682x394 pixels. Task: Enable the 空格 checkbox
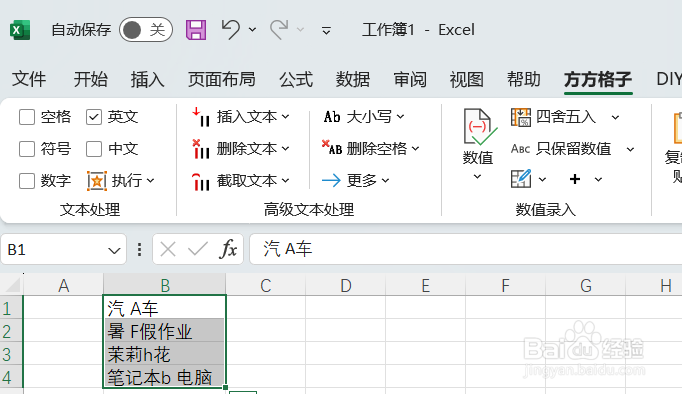coord(27,117)
